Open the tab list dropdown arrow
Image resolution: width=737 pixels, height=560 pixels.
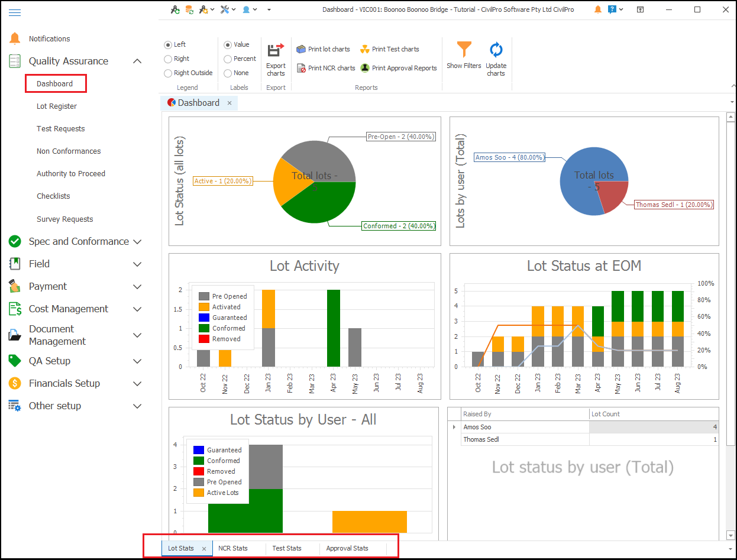tap(732, 102)
